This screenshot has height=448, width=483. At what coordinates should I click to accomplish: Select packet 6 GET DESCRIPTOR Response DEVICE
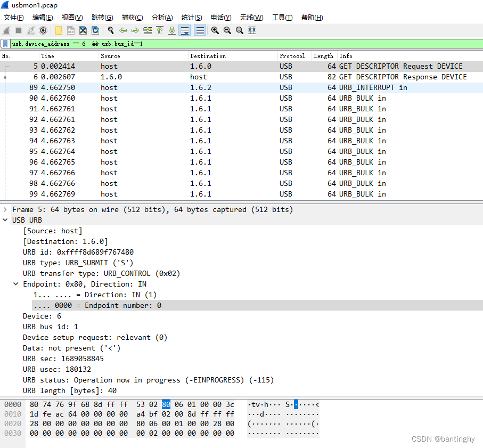click(242, 77)
